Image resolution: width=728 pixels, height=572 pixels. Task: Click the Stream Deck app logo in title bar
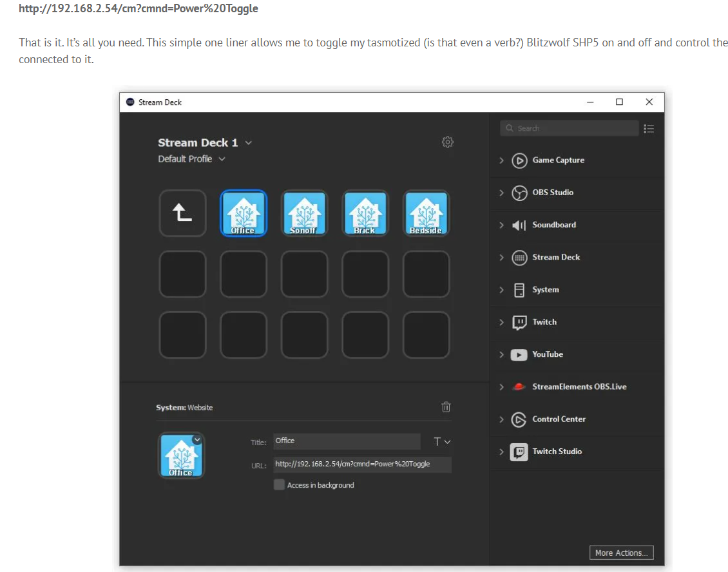click(x=131, y=102)
